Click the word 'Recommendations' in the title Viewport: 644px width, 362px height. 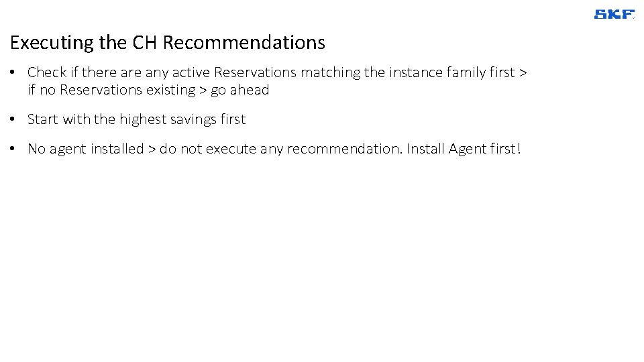(244, 43)
